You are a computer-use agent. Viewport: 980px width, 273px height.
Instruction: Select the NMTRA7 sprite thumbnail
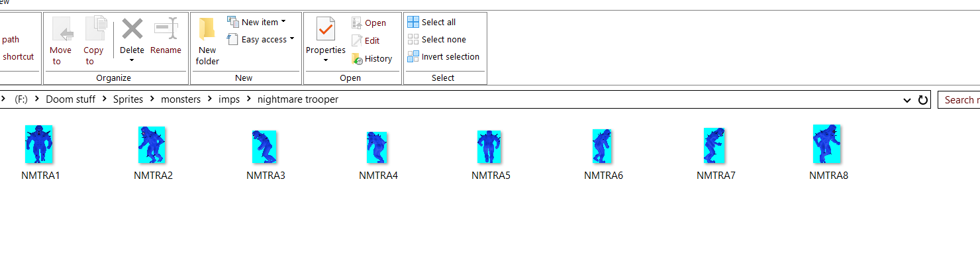pyautogui.click(x=714, y=145)
